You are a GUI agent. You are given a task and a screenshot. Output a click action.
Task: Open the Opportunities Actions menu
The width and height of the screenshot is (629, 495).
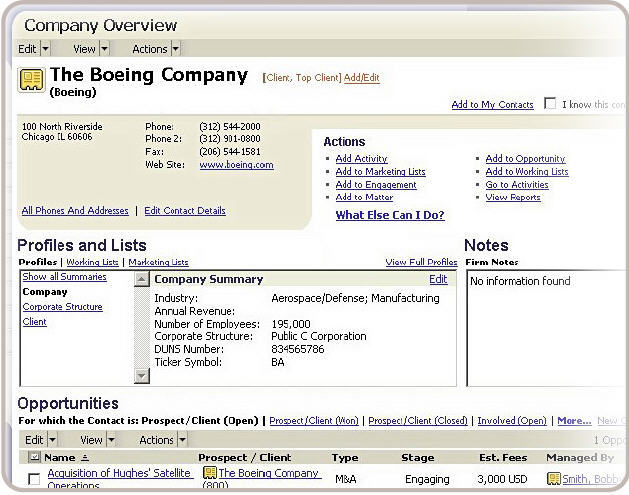156,440
